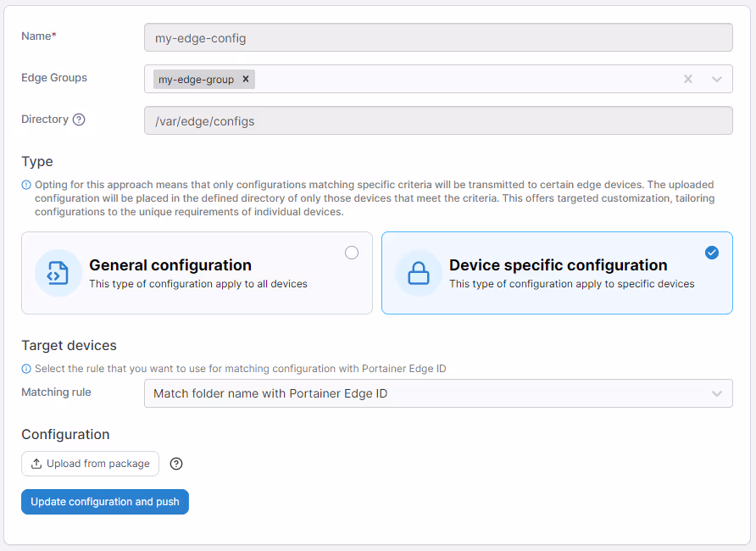Click the Matching rule label
756x551 pixels.
click(56, 392)
